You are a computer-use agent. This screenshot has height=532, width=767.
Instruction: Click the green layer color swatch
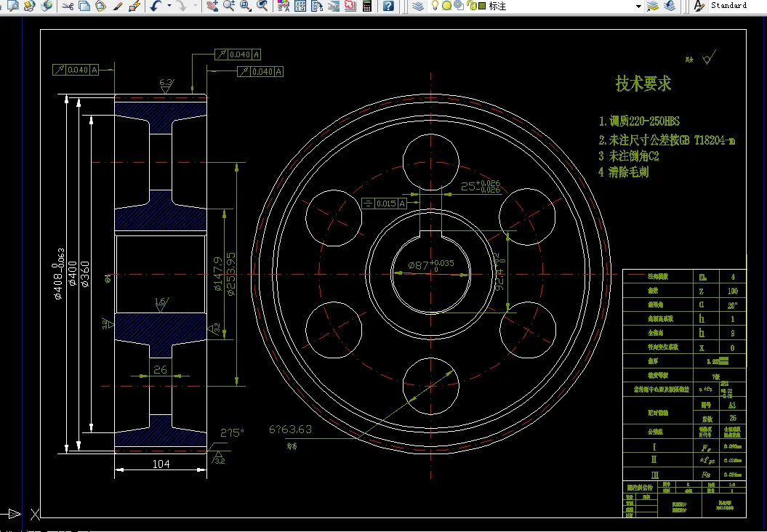(482, 6)
